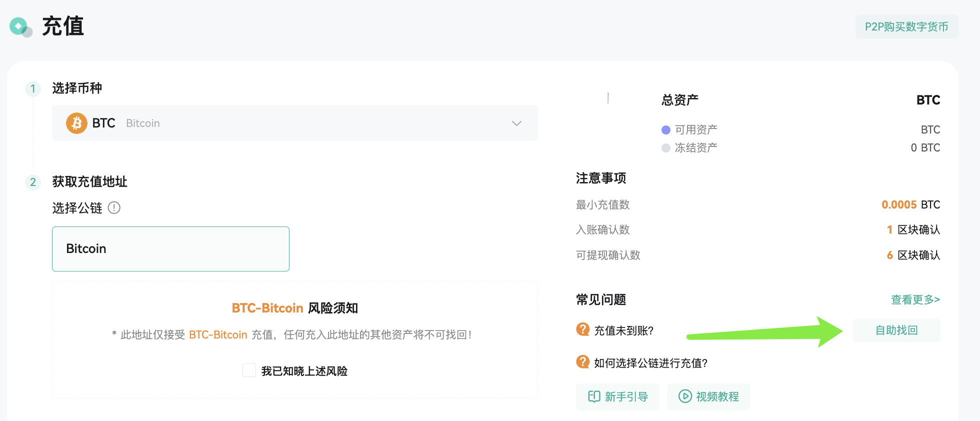The height and width of the screenshot is (421, 980).
Task: Click the 0.0005 BTC minimum deposit value
Action: point(910,204)
